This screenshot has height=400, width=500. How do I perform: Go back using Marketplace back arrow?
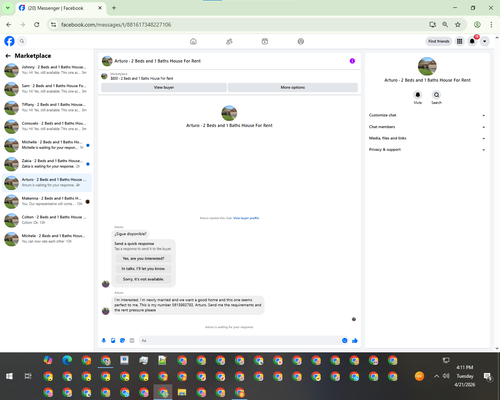pos(8,56)
